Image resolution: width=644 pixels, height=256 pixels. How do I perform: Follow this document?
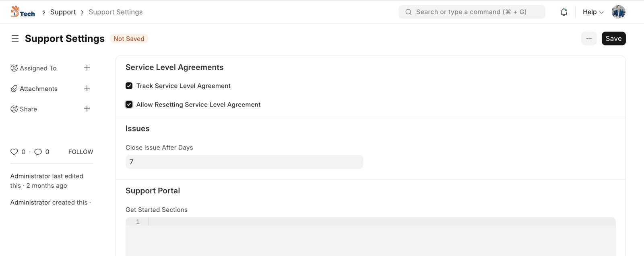click(x=80, y=152)
